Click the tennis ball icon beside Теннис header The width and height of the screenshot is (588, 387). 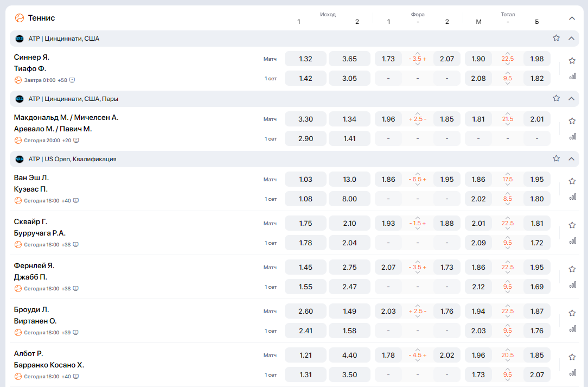(20, 18)
